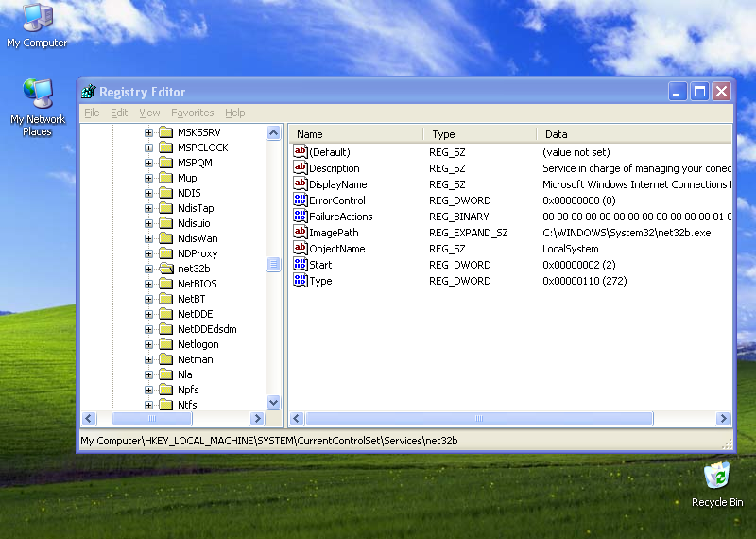This screenshot has height=539, width=756.
Task: Expand the Netman key
Action: point(148,359)
